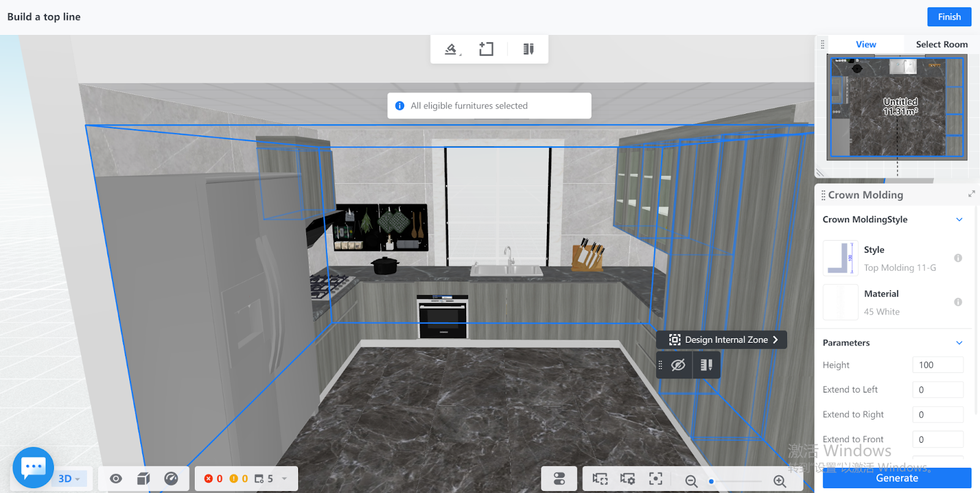Zoom in using the plus magnifier
This screenshot has height=493, width=980.
[780, 481]
